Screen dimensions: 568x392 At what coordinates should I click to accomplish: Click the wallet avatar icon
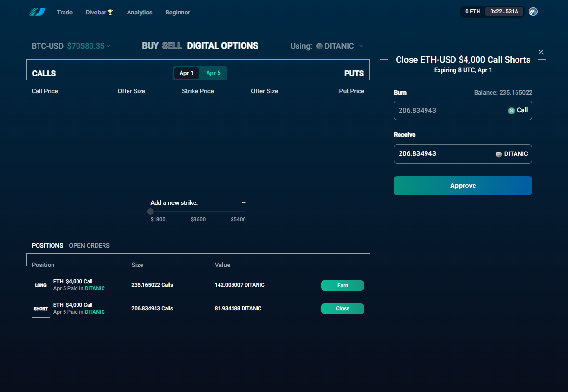tap(533, 12)
